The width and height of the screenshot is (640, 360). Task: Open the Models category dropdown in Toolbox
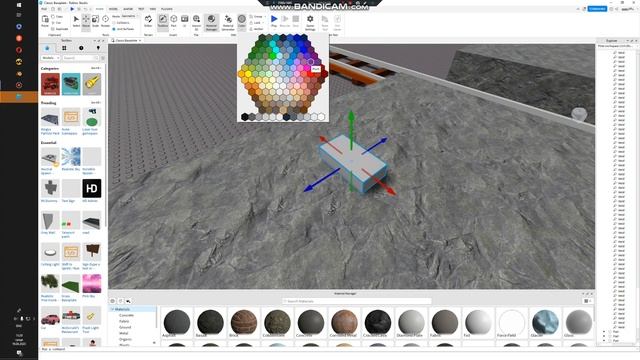[x=50, y=58]
